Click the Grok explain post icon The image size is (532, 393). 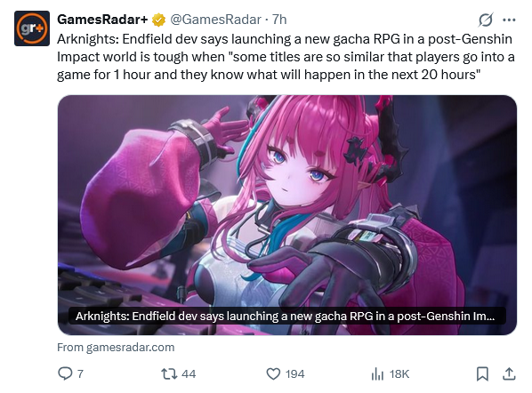tap(486, 20)
